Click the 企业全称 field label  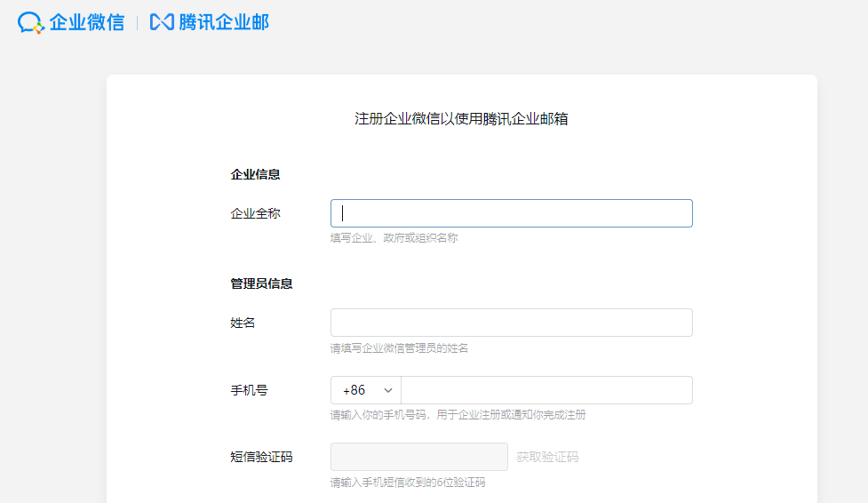click(x=255, y=213)
